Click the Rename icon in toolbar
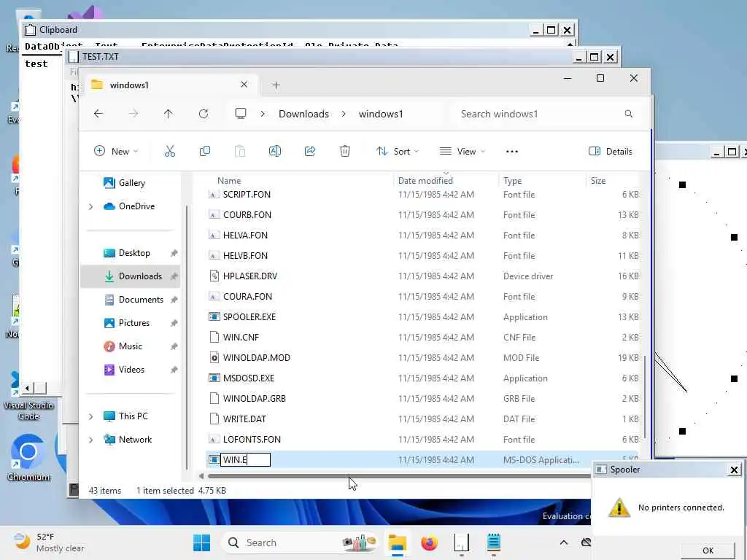The width and height of the screenshot is (747, 560). tap(275, 152)
